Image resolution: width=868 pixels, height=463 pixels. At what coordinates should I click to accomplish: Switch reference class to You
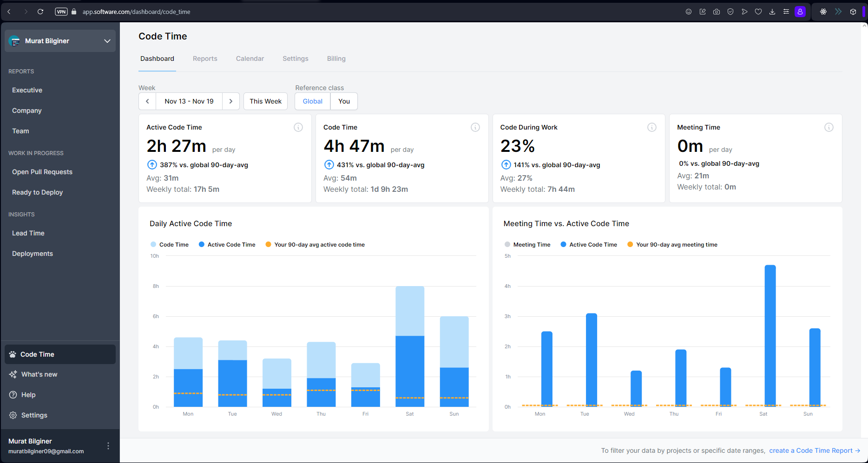pyautogui.click(x=344, y=101)
